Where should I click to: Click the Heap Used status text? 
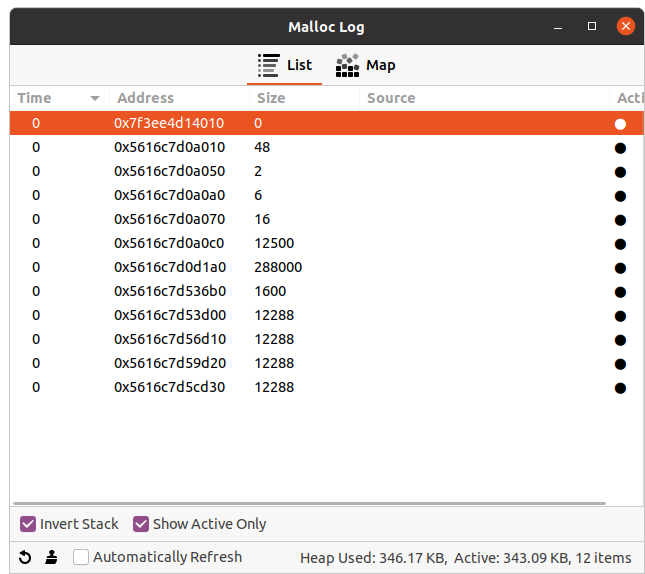374,558
